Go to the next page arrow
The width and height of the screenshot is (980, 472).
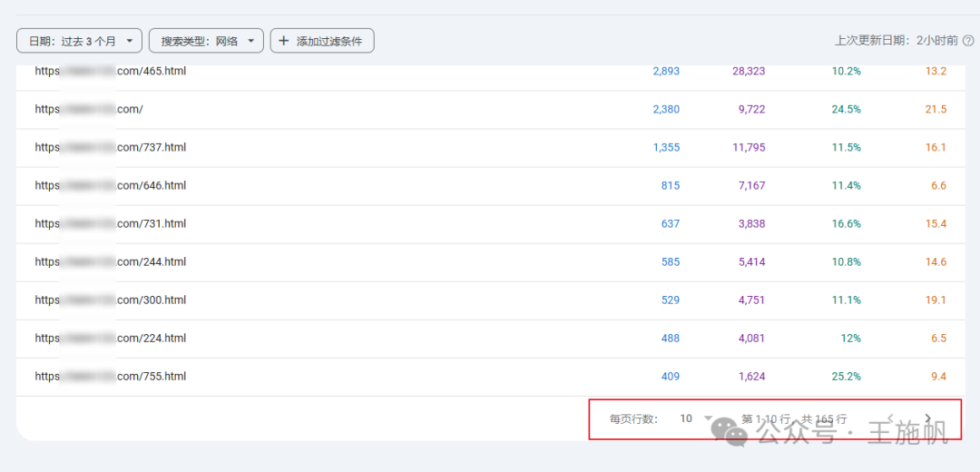(x=928, y=418)
